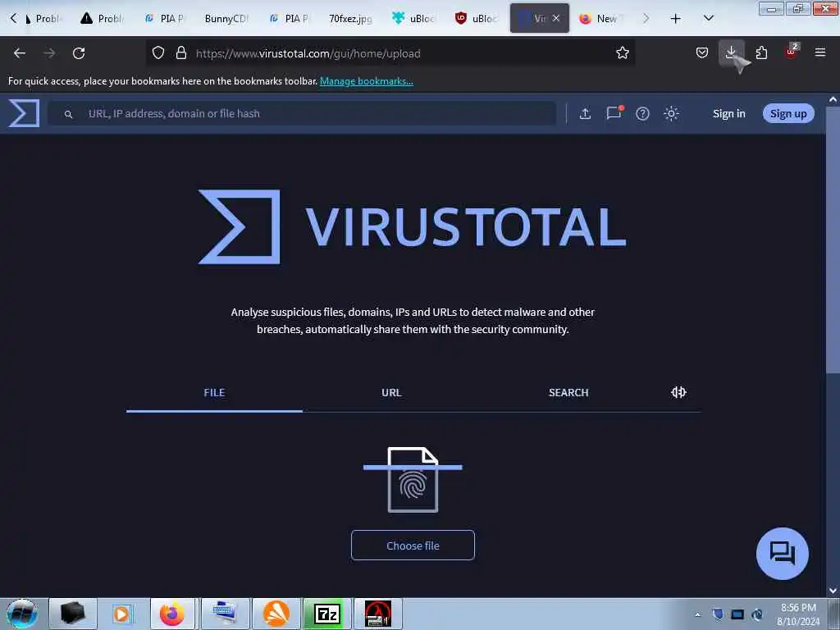
Task: Click the Sign up button
Action: [x=788, y=113]
